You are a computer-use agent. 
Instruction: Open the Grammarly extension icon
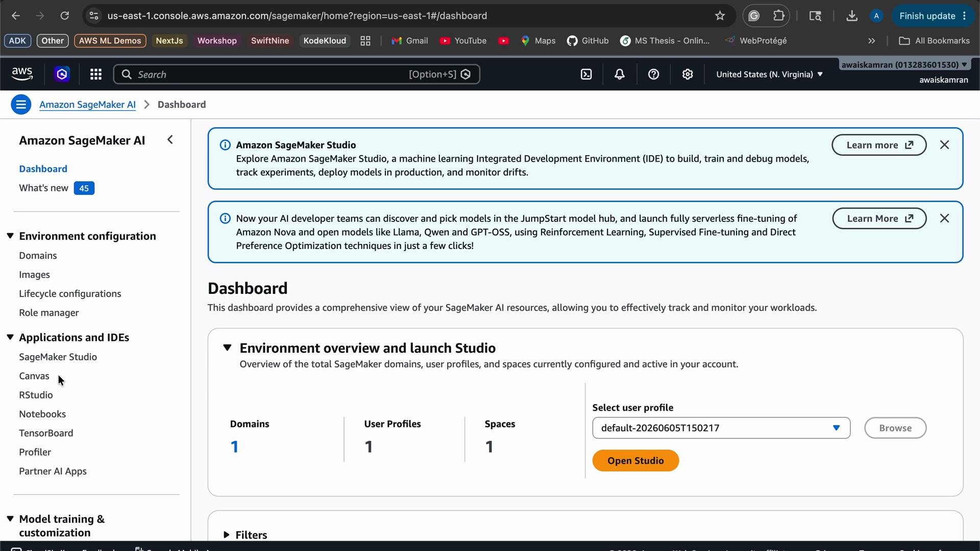pyautogui.click(x=754, y=16)
